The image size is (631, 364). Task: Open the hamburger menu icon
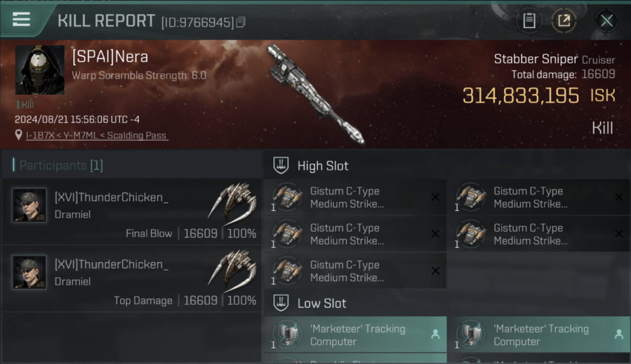click(x=21, y=19)
